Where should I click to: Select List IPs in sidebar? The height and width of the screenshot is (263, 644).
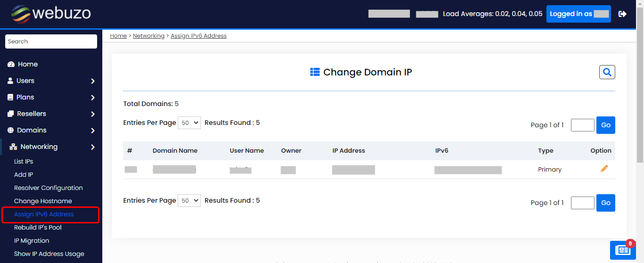[x=24, y=161]
